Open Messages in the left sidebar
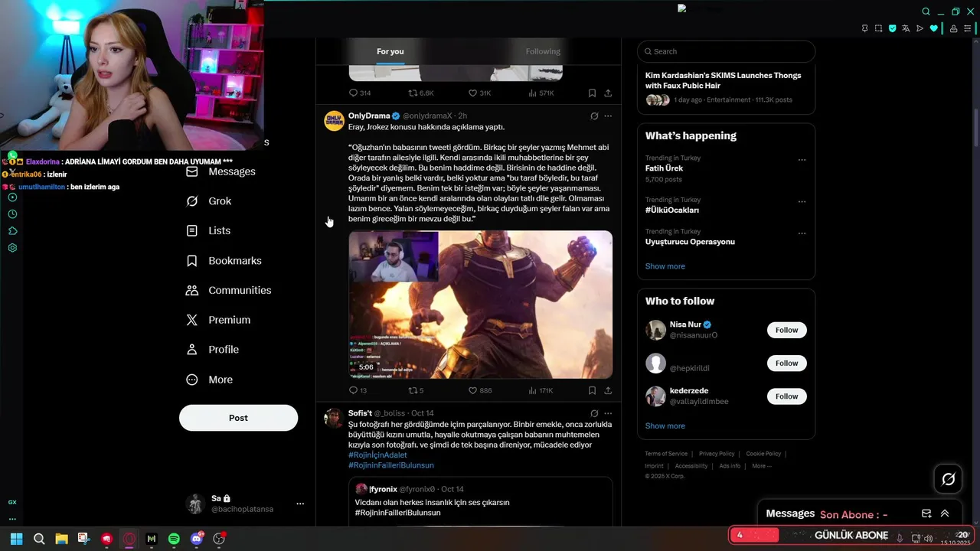This screenshot has width=980, height=551. [220, 171]
